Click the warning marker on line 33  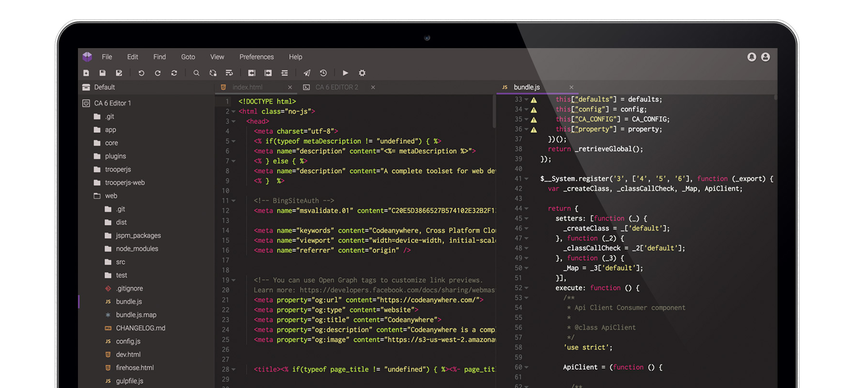tap(534, 100)
